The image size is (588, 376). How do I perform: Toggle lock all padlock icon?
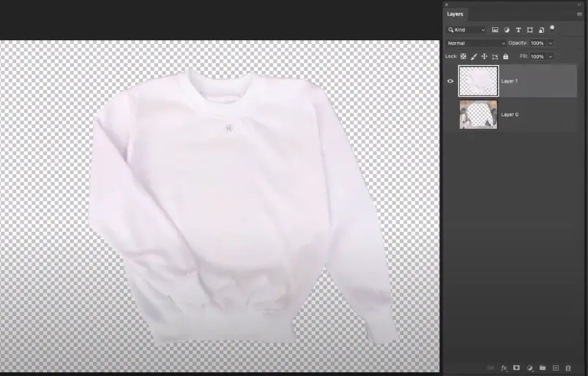[505, 56]
